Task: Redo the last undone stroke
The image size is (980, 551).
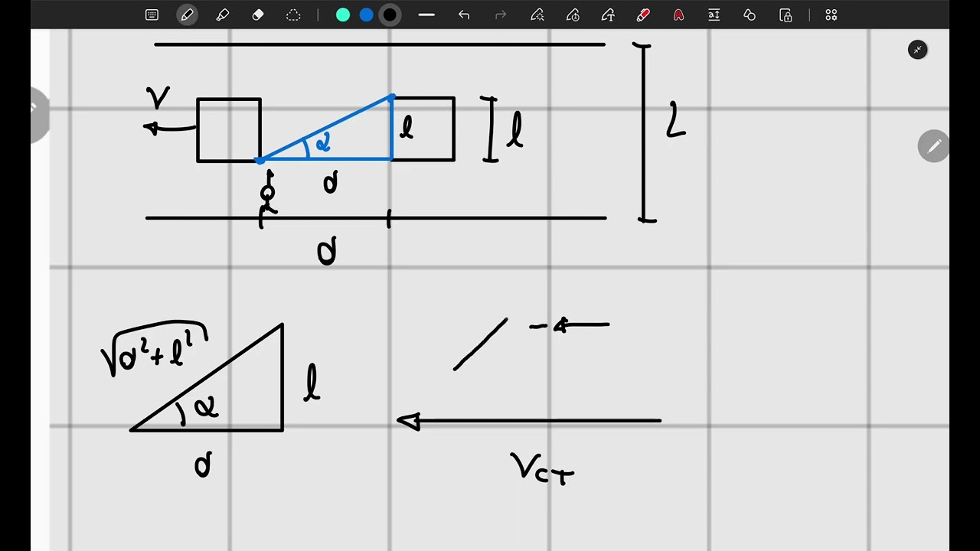Action: 501,15
